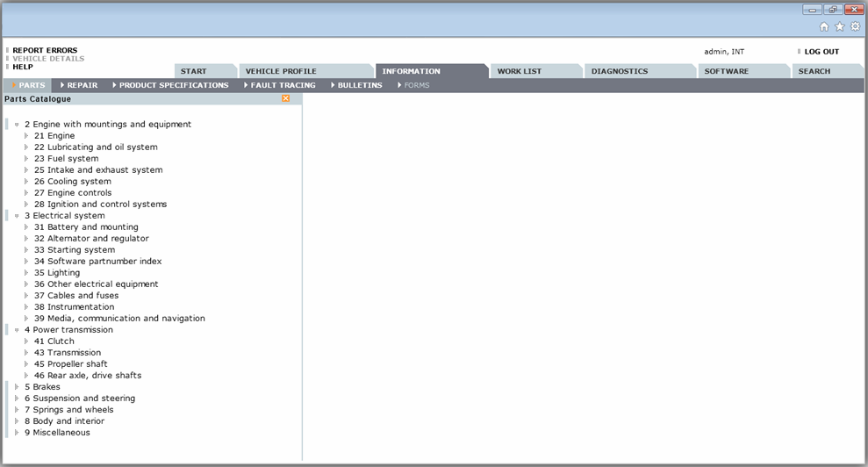This screenshot has width=868, height=467.
Task: Click the REPORT ERRORS link
Action: 45,50
